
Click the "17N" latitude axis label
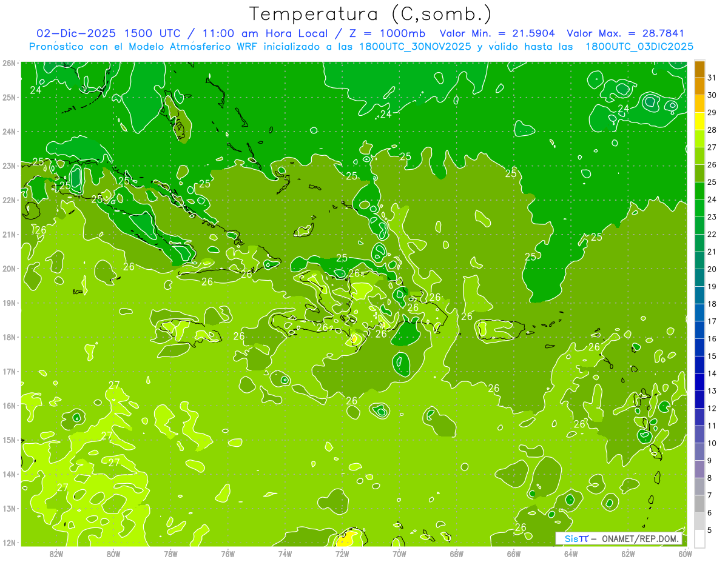[x=9, y=372]
